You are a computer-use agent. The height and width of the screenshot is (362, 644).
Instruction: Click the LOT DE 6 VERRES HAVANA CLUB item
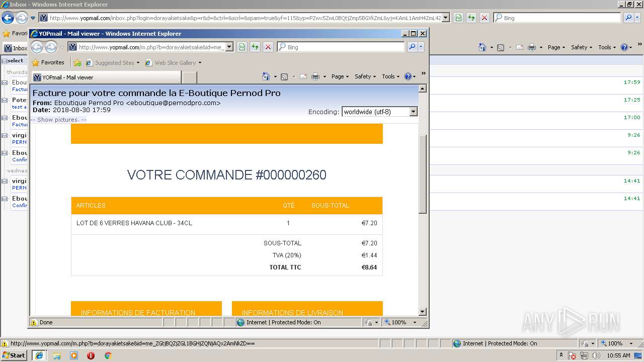(x=134, y=223)
